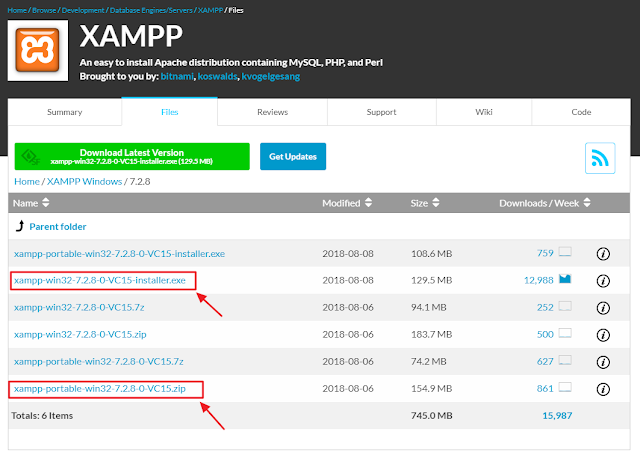
Task: Click info icon for xampp-win32 VC15.zip row
Action: pos(603,335)
